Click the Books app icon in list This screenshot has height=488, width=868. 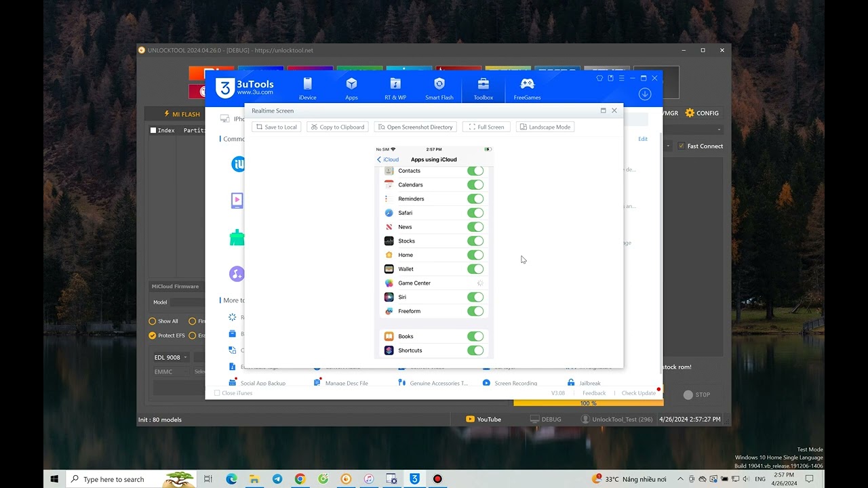click(x=389, y=336)
